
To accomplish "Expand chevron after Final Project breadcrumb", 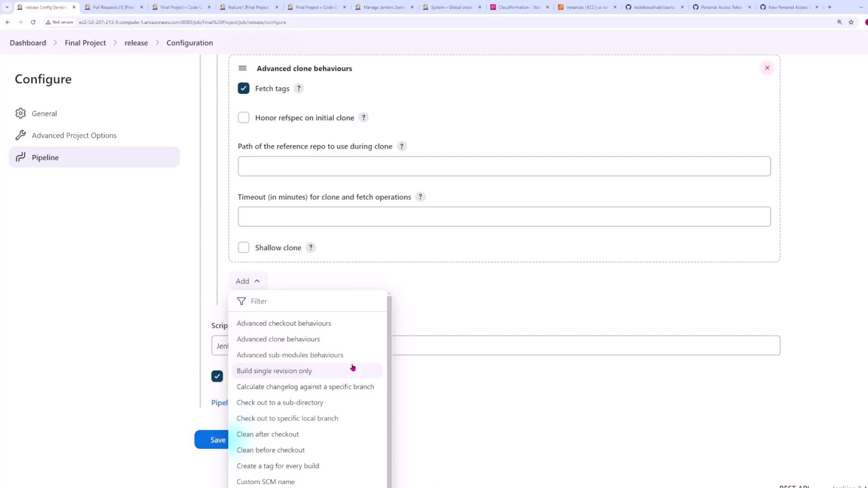I will click(115, 43).
